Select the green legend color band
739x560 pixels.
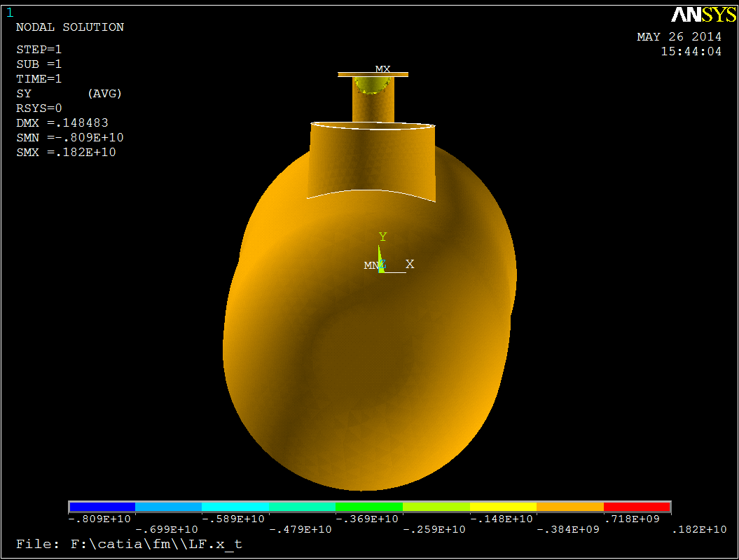tap(369, 507)
